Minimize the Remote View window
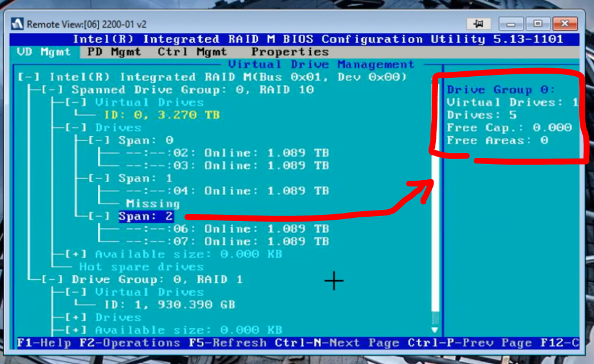Image resolution: width=594 pixels, height=364 pixels. click(x=511, y=24)
